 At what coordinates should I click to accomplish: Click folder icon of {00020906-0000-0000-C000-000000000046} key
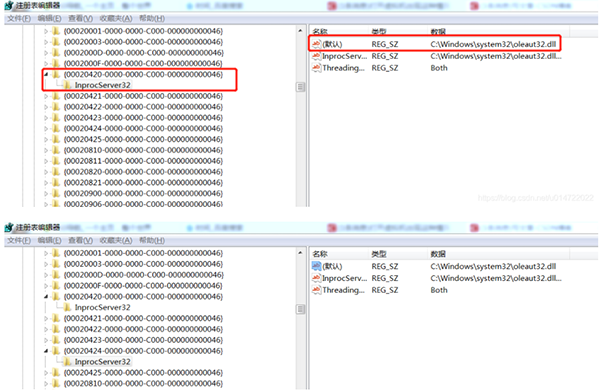56,204
